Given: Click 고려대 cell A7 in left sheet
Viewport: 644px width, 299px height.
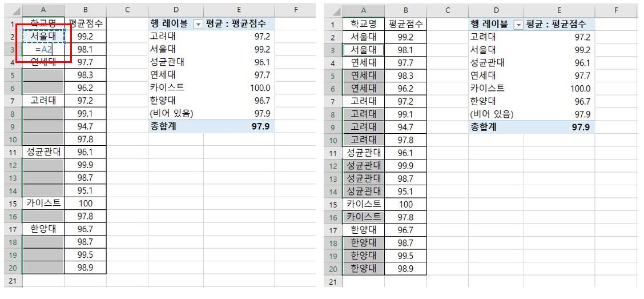Looking at the screenshot, I should [43, 101].
